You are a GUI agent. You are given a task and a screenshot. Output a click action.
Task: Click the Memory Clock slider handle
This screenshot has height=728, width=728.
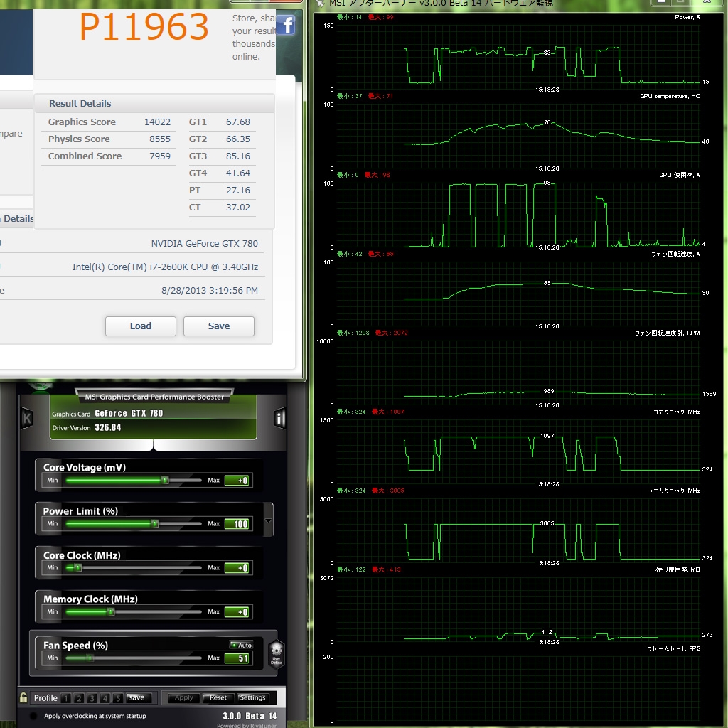(110, 612)
